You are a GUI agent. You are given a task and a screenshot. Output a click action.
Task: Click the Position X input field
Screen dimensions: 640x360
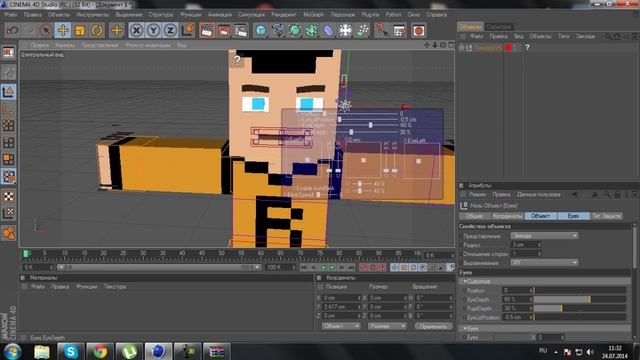click(x=342, y=298)
